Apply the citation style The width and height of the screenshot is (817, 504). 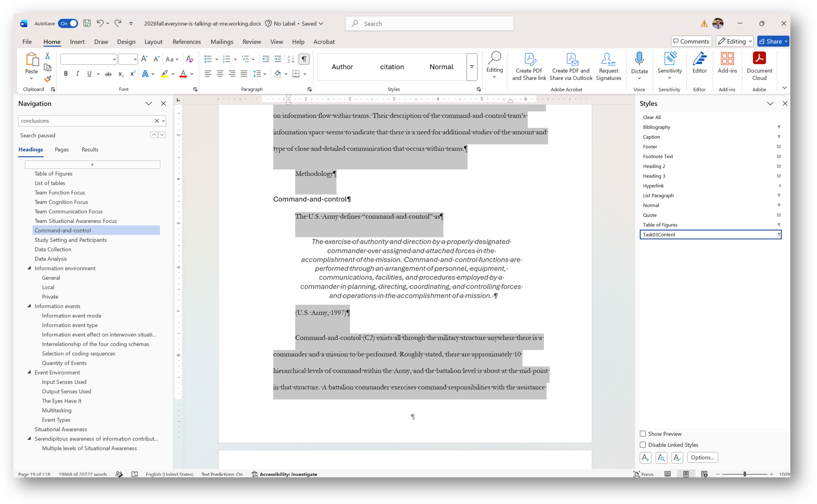tap(392, 67)
